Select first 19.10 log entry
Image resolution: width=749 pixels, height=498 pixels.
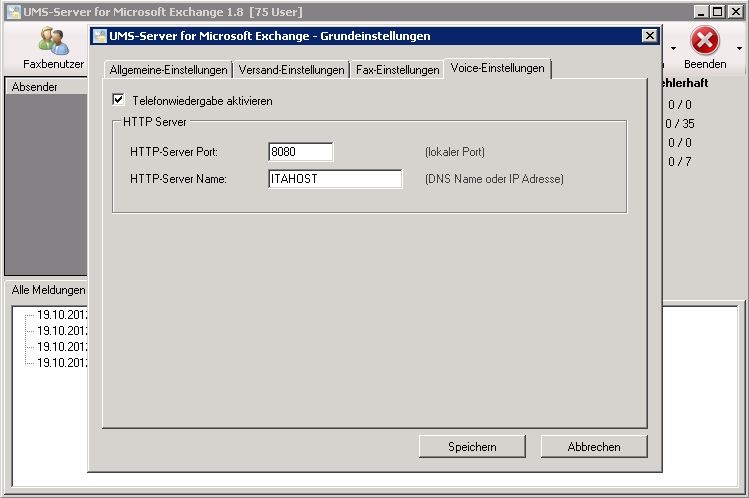pyautogui.click(x=62, y=315)
